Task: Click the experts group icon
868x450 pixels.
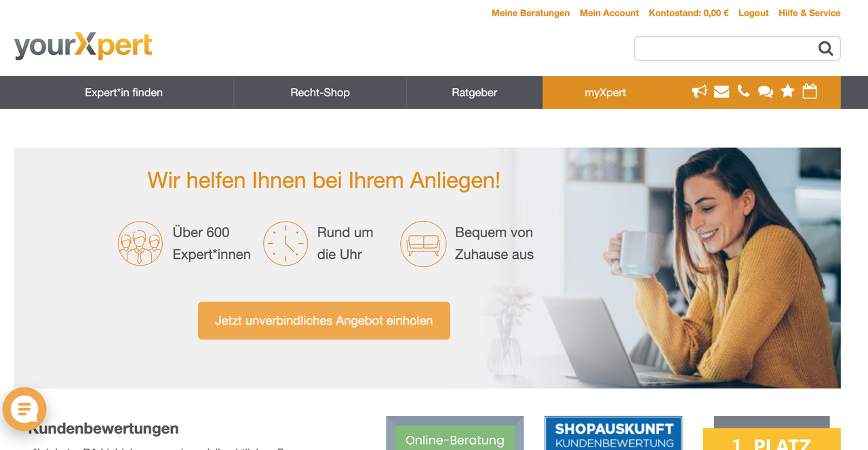Action: click(140, 243)
